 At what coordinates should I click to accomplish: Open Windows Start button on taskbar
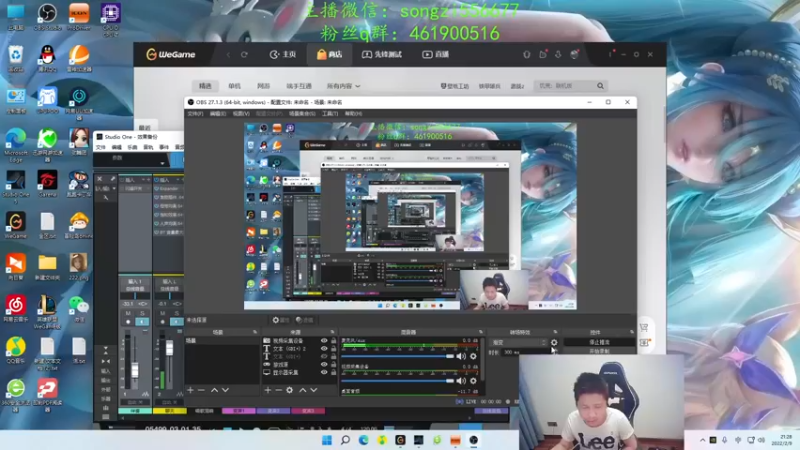click(x=327, y=440)
